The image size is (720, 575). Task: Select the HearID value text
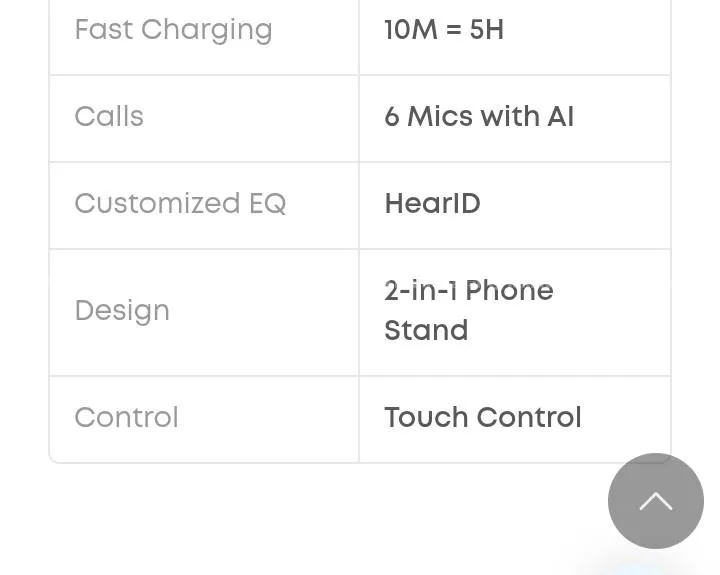tap(432, 204)
